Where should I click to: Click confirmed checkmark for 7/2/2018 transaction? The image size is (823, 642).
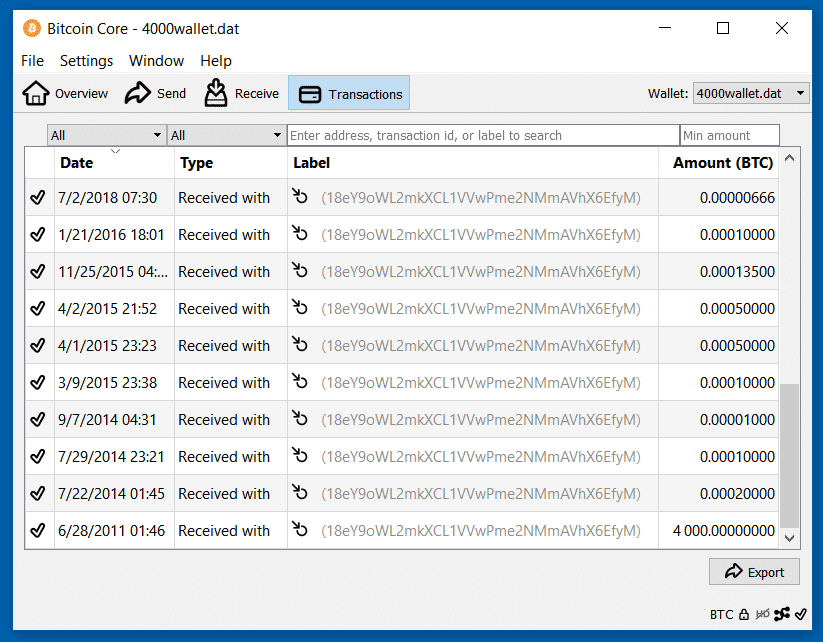click(38, 198)
